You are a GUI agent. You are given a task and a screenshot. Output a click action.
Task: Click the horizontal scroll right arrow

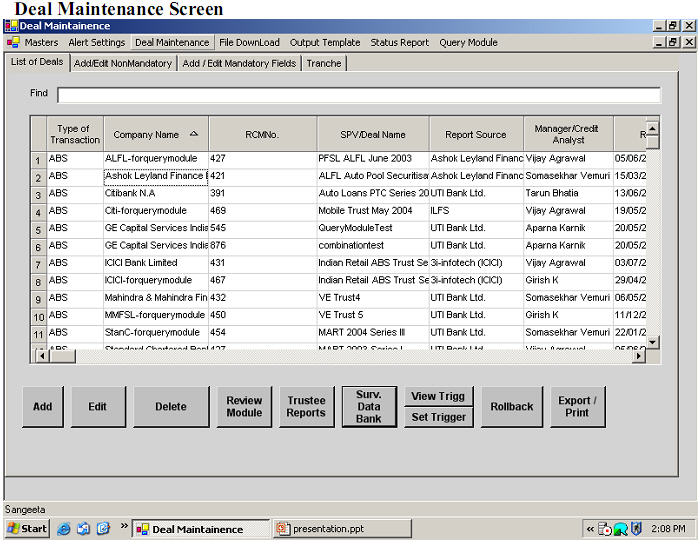(639, 356)
